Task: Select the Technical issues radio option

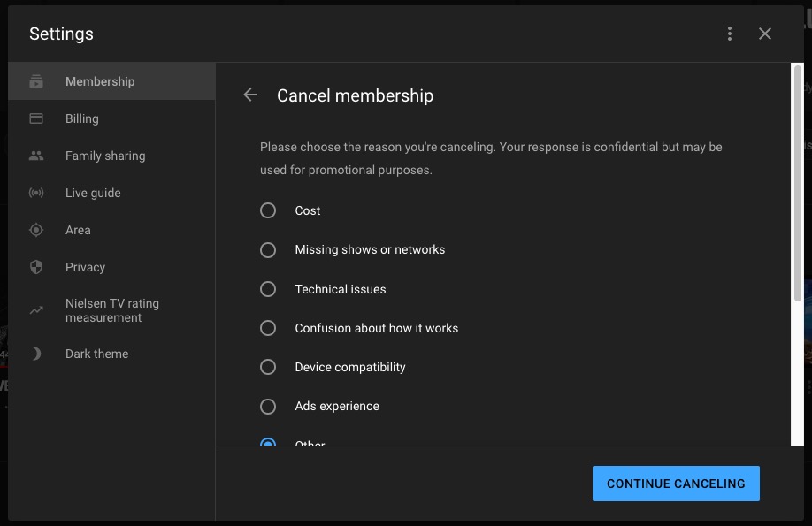Action: [x=268, y=289]
